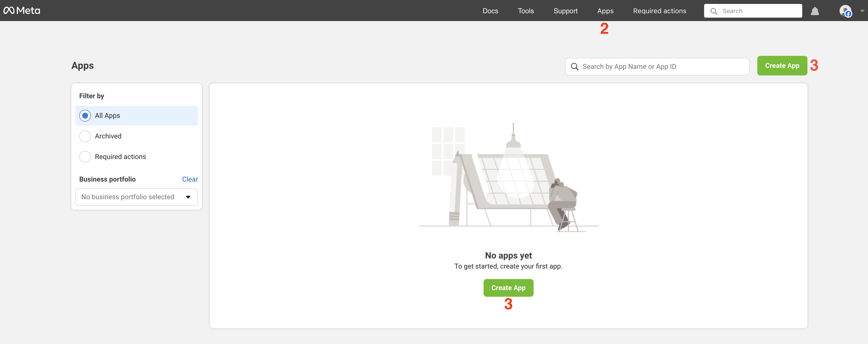This screenshot has width=868, height=344.
Task: Open Required actions in top navigation
Action: [659, 11]
